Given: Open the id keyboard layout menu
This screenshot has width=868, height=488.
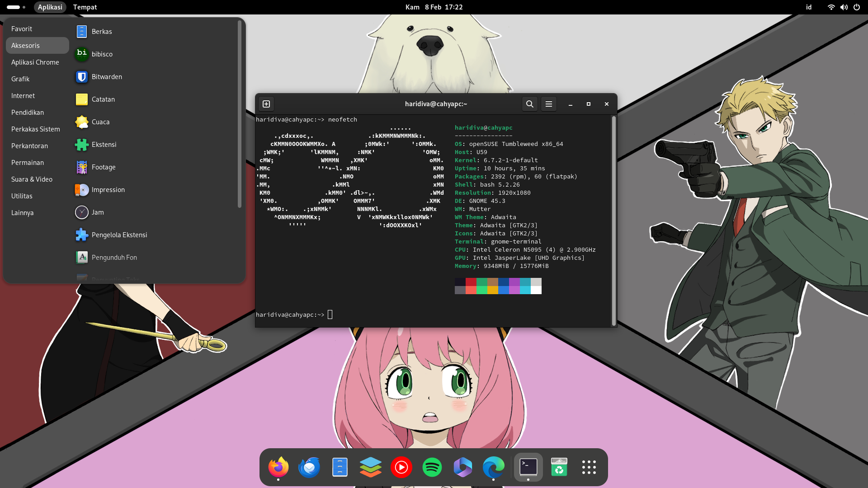Looking at the screenshot, I should point(809,7).
